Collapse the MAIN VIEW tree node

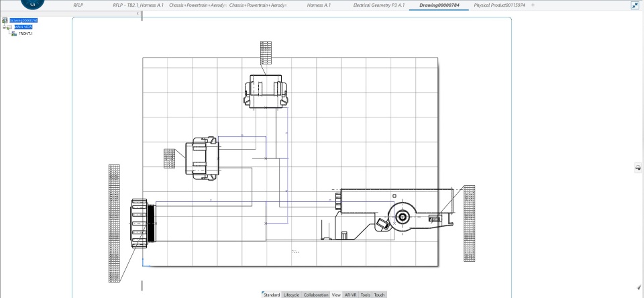pos(3,27)
